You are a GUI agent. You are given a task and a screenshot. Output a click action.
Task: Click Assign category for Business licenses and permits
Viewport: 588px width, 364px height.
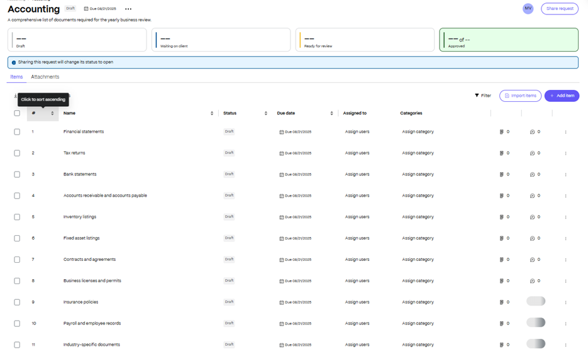[x=418, y=281]
